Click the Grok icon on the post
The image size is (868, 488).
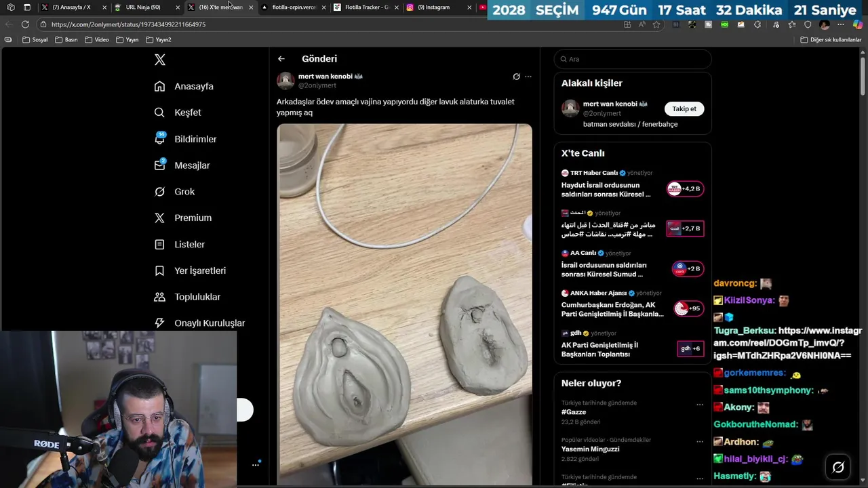point(516,77)
